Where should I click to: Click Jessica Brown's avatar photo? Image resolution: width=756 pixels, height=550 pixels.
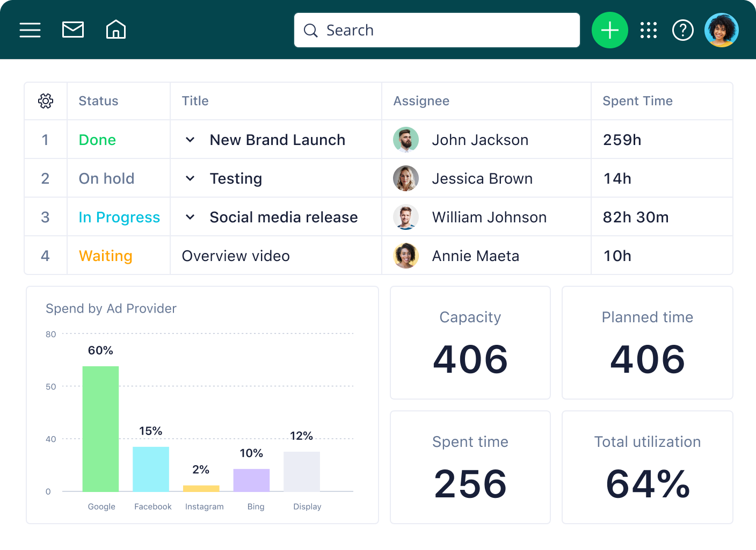coord(406,178)
